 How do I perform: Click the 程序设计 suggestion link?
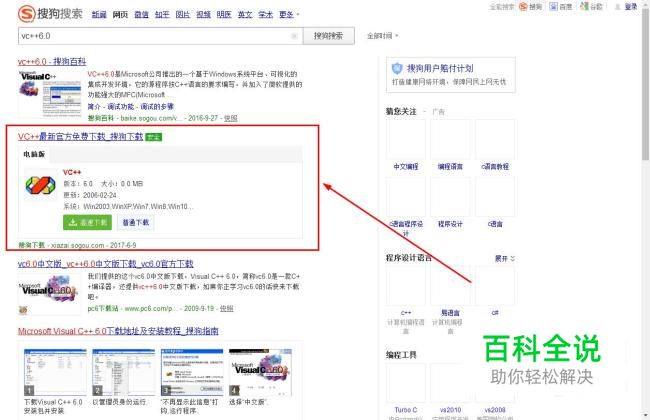450,224
